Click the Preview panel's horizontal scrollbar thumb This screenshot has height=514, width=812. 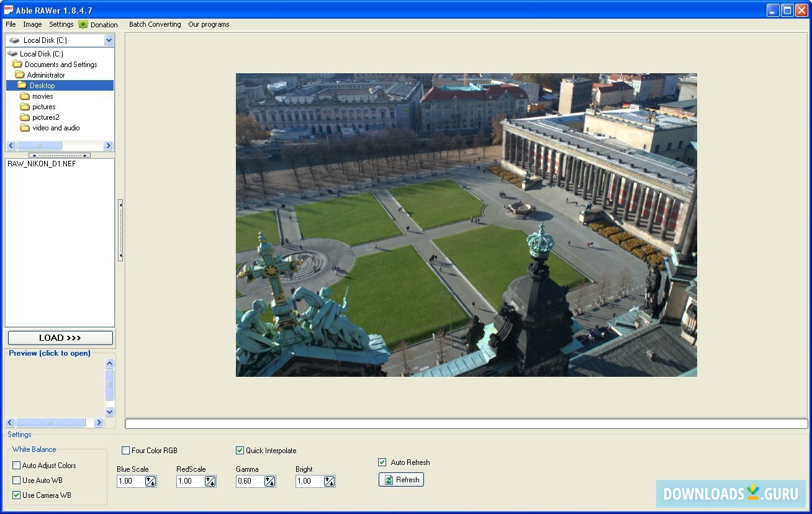(x=51, y=423)
